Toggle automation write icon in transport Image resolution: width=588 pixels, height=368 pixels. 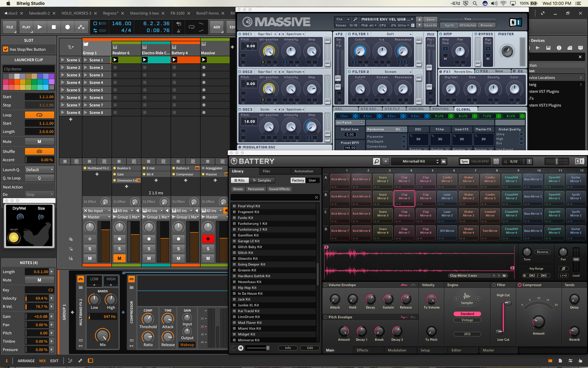click(81, 27)
